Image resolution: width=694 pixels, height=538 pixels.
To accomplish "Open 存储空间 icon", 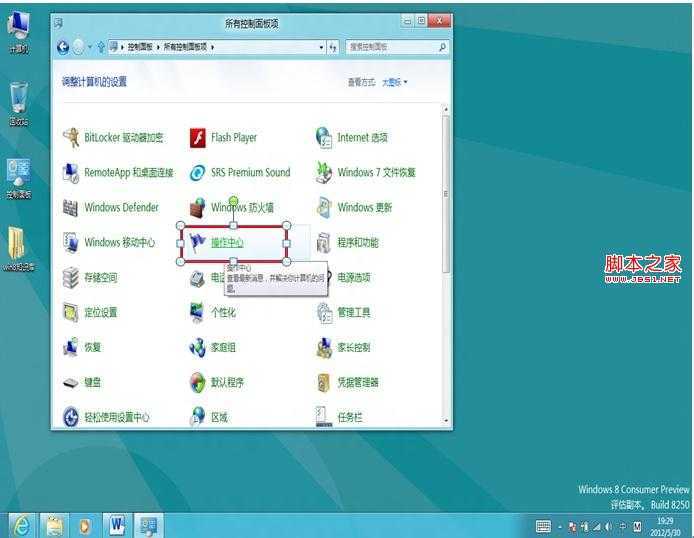I will click(71, 277).
